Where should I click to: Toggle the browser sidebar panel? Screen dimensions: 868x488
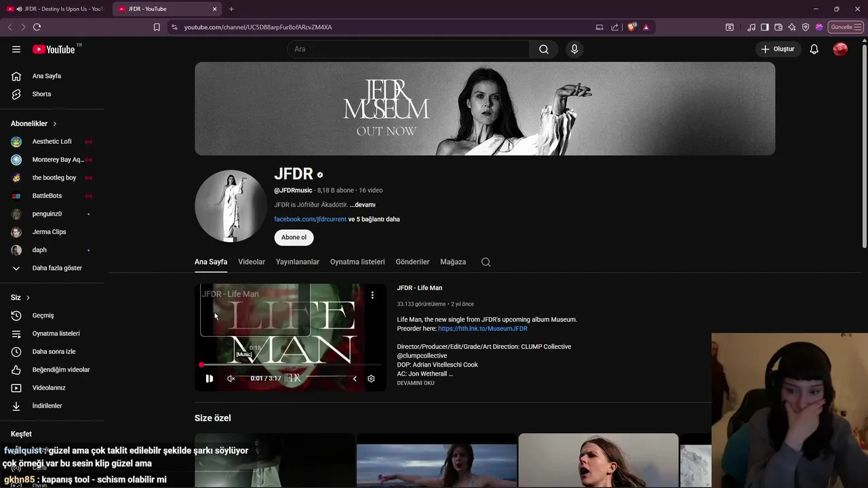765,27
